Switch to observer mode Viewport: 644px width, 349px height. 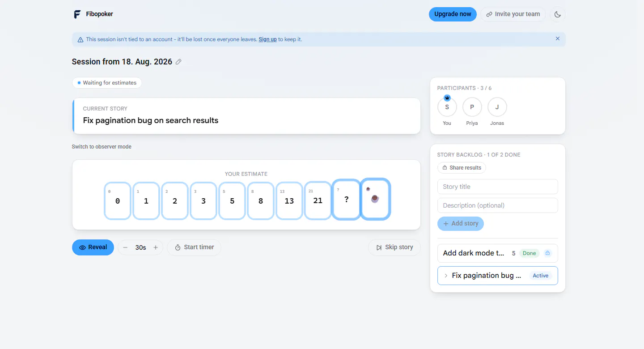(102, 147)
